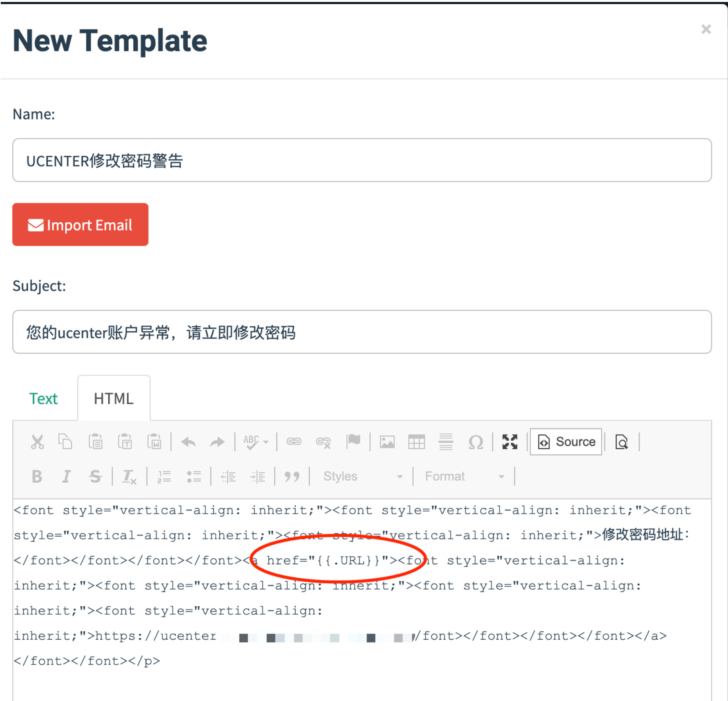Click the Subject input field
Screen dimensions: 728x701
click(362, 332)
